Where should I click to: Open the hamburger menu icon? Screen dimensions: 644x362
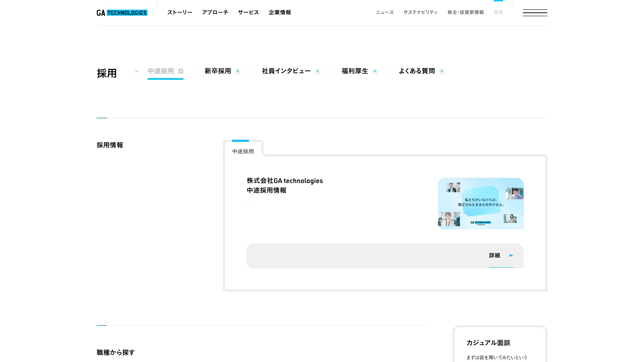pyautogui.click(x=535, y=13)
